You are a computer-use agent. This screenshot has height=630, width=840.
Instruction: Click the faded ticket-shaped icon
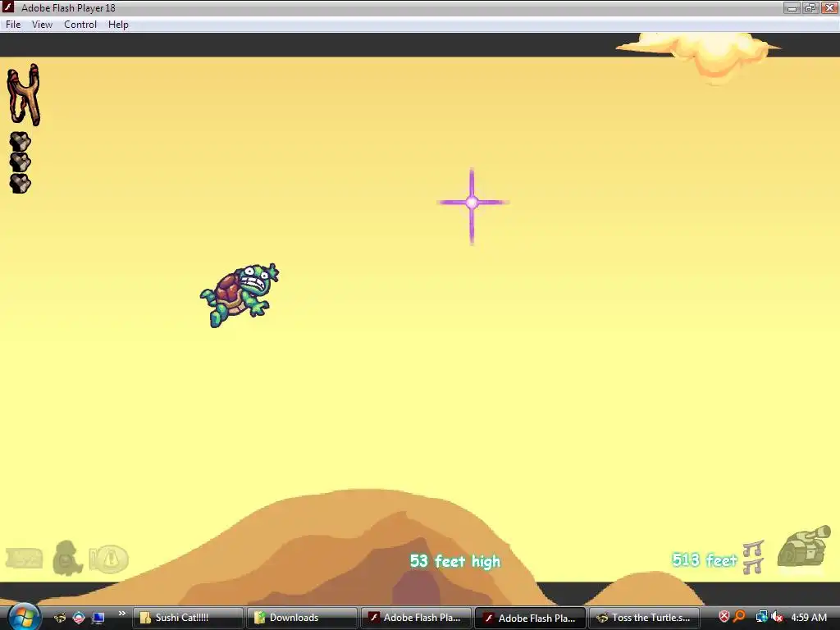24,558
